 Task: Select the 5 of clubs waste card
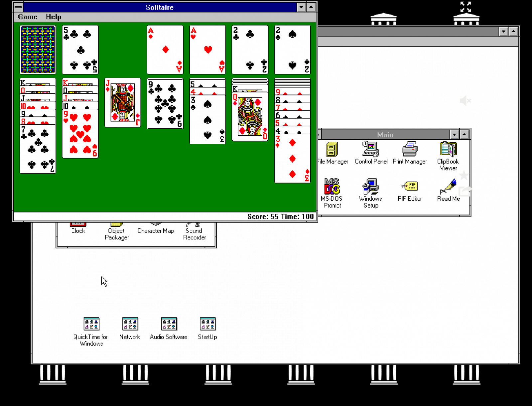click(80, 50)
